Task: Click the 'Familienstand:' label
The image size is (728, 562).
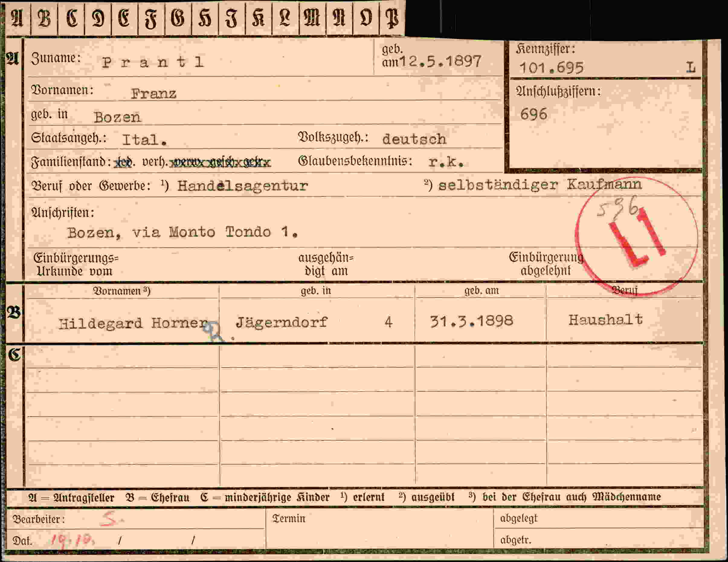Action: click(71, 162)
